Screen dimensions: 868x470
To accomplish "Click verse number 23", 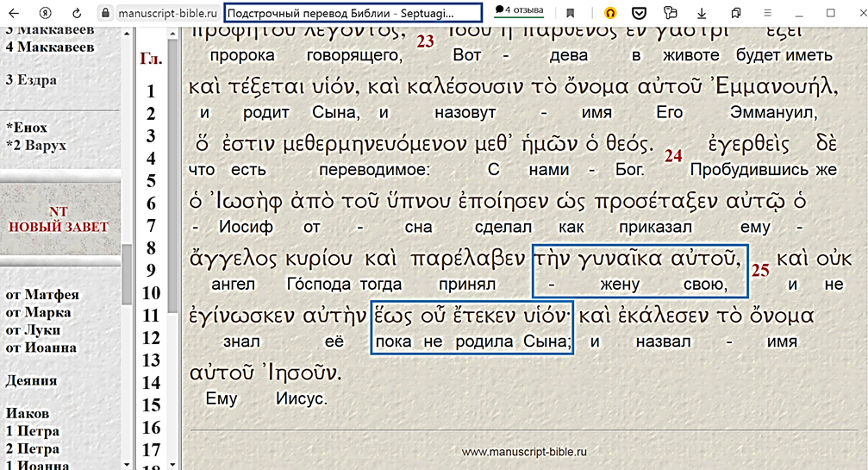I will click(425, 41).
